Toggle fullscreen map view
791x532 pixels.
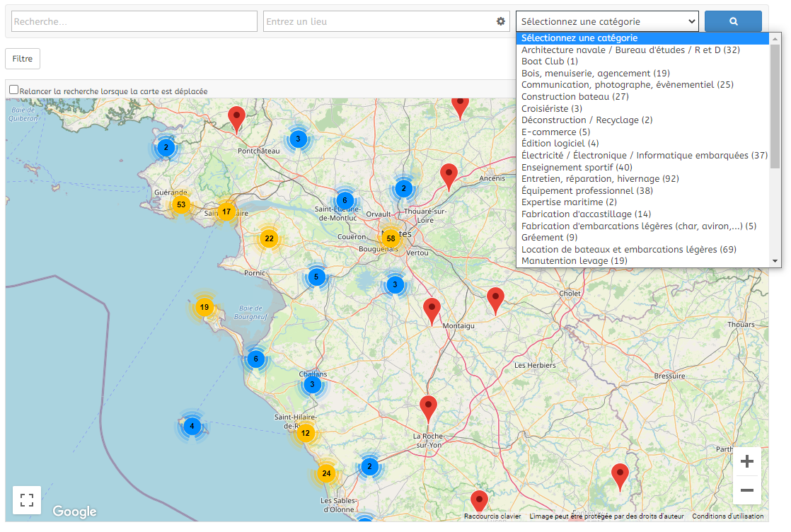point(27,500)
